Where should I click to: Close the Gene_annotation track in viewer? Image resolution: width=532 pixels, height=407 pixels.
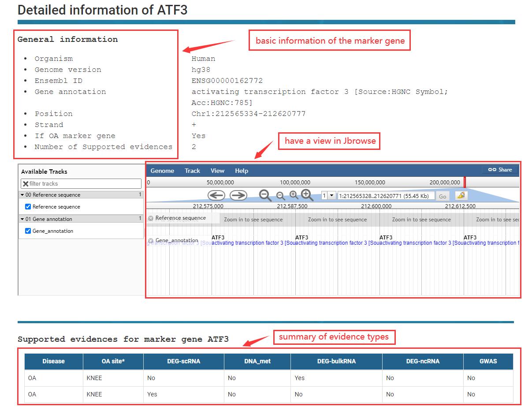151,241
